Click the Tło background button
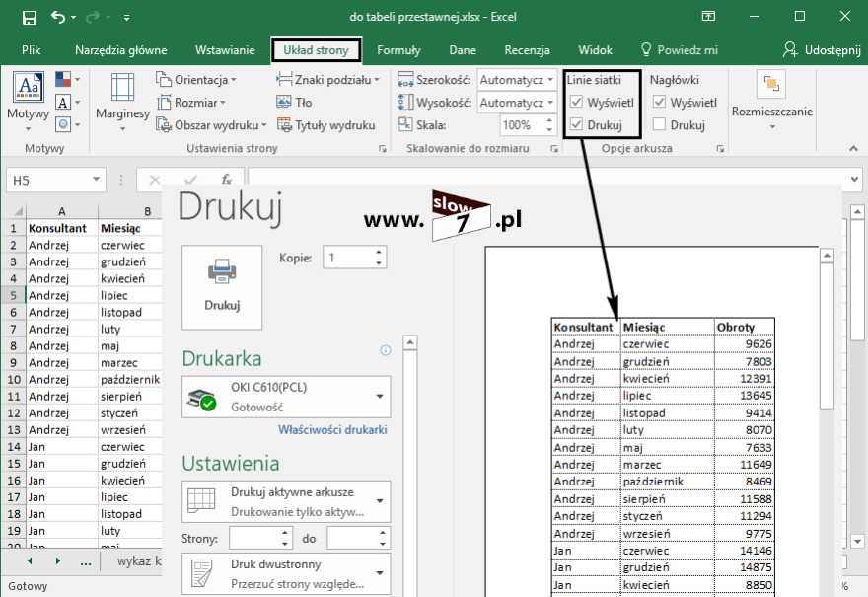 294,103
